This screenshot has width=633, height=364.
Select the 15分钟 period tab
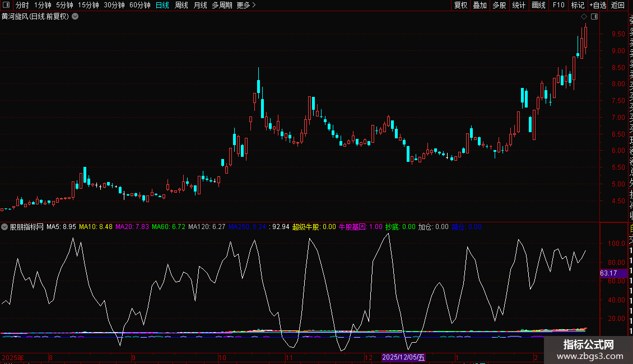(89, 5)
